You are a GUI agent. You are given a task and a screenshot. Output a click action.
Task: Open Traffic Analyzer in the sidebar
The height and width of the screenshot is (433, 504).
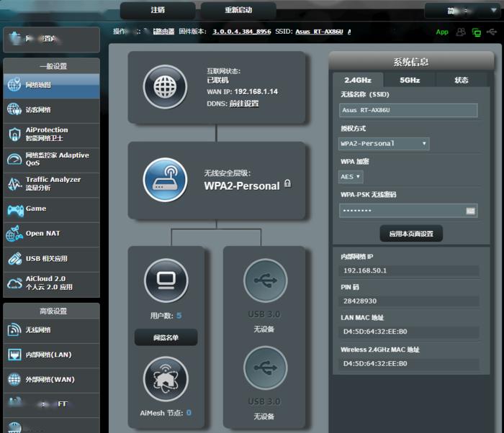(x=50, y=183)
